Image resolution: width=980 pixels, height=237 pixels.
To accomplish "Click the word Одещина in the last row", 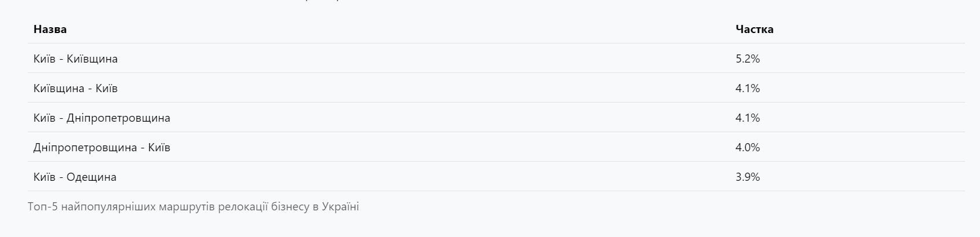I will click(x=91, y=177).
